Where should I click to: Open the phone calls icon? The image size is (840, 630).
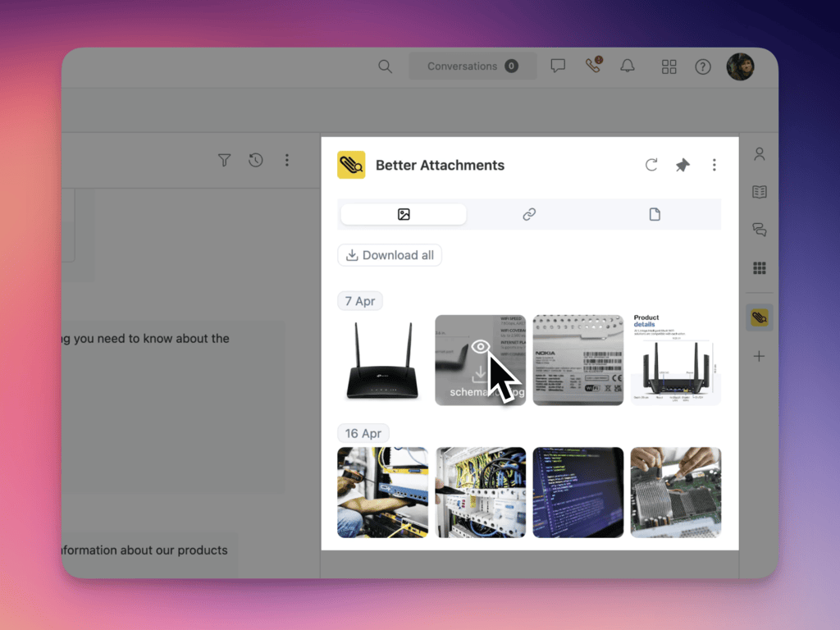click(593, 66)
